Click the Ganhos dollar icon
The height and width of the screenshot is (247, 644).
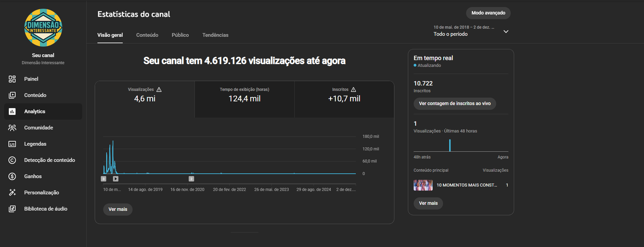[12, 177]
